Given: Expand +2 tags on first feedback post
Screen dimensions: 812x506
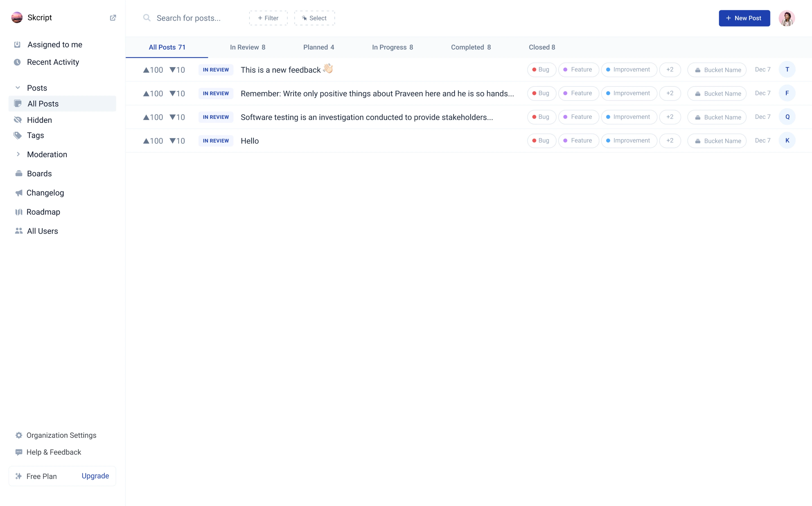Looking at the screenshot, I should [670, 70].
